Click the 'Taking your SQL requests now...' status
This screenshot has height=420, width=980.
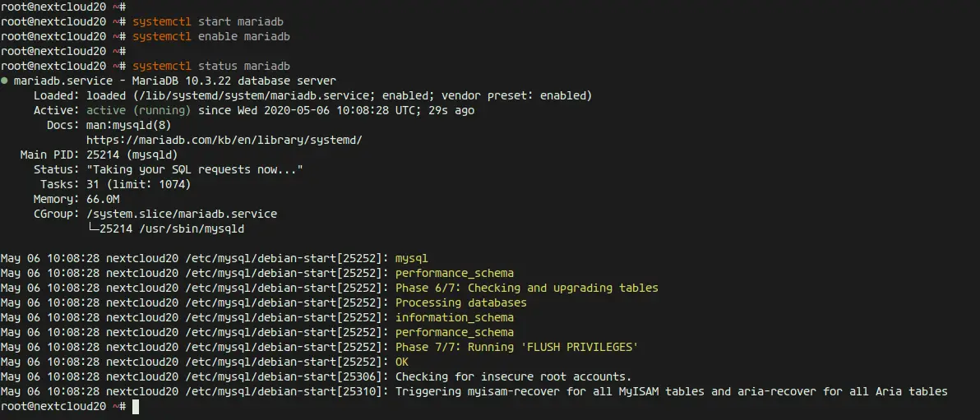pos(194,169)
